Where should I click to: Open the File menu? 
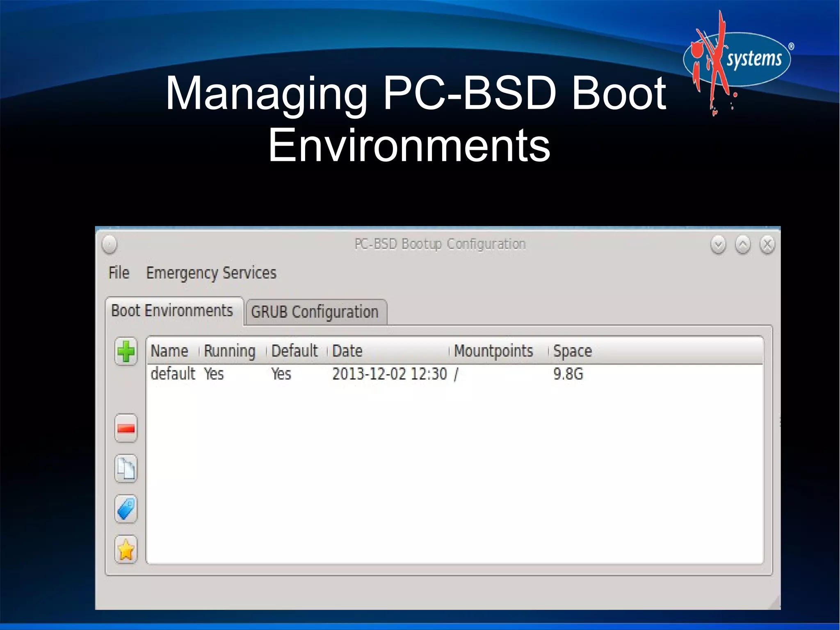pos(119,273)
